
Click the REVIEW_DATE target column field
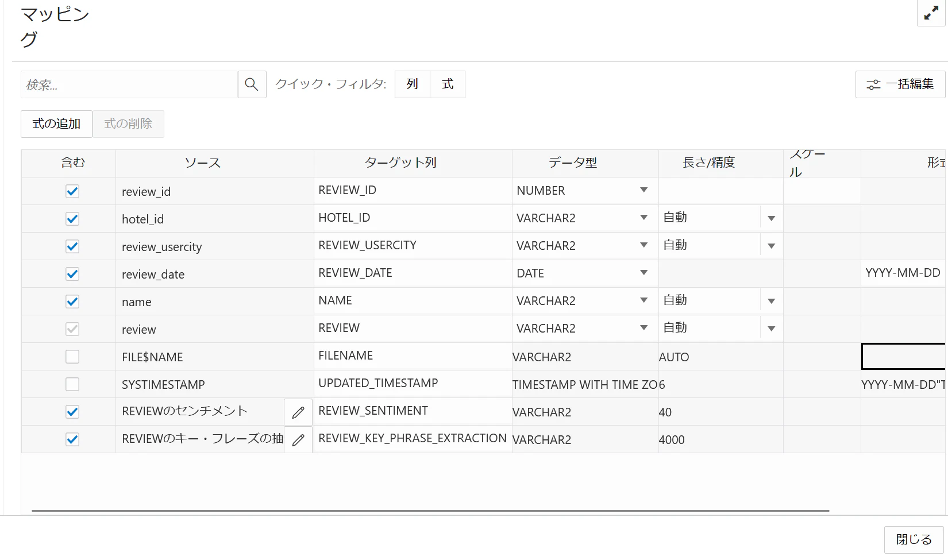click(413, 273)
